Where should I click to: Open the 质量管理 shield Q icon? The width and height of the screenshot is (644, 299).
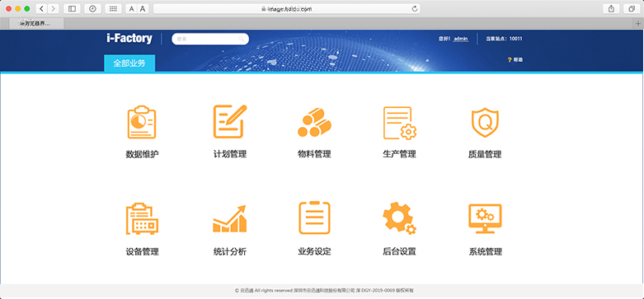[x=485, y=122]
